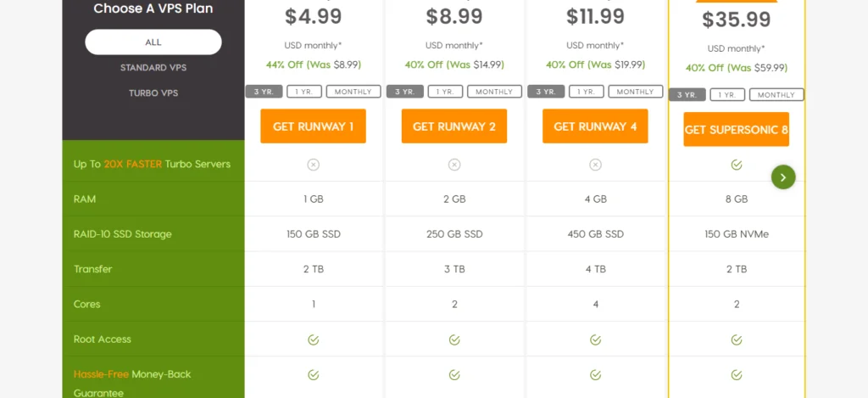The image size is (868, 398).
Task: Order the GET SUPERSONIC 8 plan
Action: tap(736, 130)
